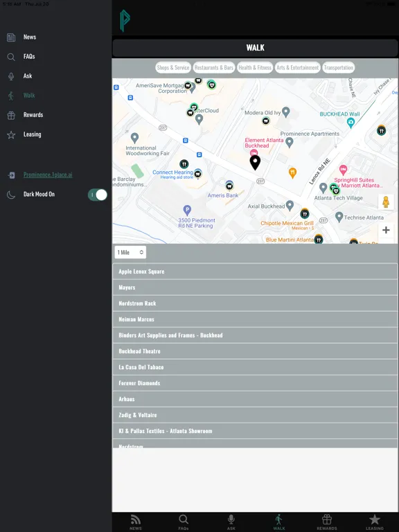Open Apple Lenox Square list row
Viewport: 399px width, 532px height.
[x=255, y=272]
